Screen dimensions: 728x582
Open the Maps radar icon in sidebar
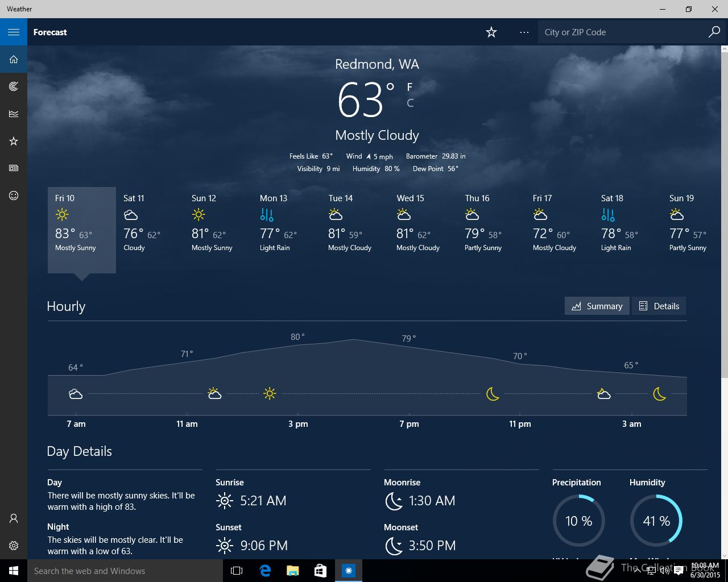point(14,86)
